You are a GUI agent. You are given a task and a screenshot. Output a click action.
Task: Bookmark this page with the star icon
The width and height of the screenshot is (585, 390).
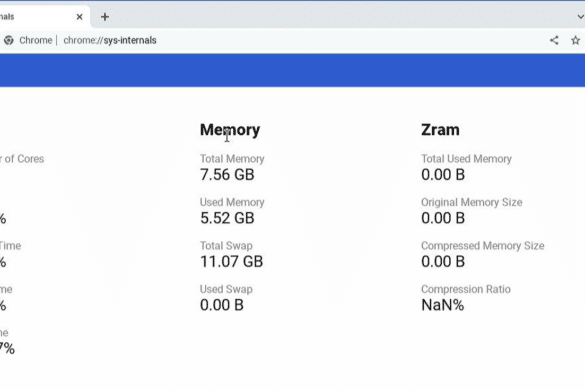tap(575, 40)
